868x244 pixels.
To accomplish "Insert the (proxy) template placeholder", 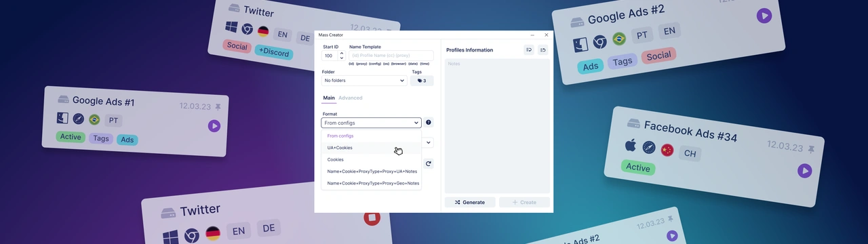I will point(361,64).
